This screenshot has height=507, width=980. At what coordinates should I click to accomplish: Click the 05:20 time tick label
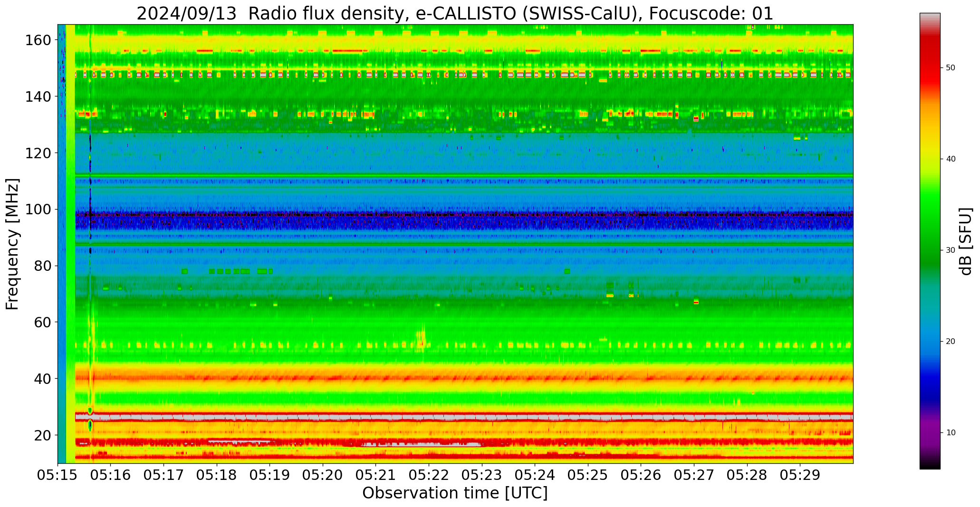(323, 475)
